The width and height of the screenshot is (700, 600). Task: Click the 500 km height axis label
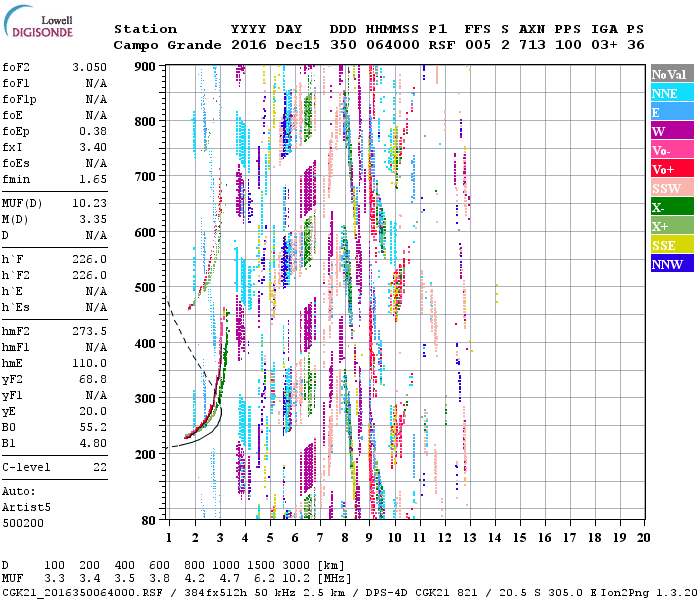145,288
